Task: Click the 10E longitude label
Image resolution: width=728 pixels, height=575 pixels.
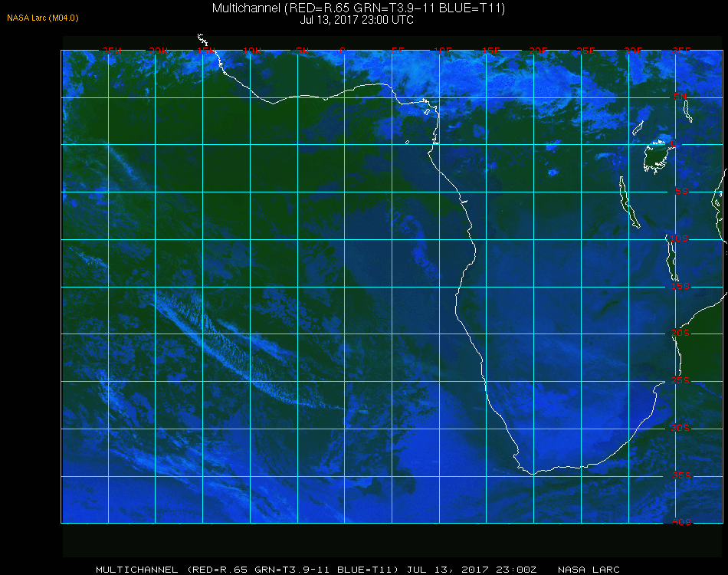Action: click(x=442, y=50)
